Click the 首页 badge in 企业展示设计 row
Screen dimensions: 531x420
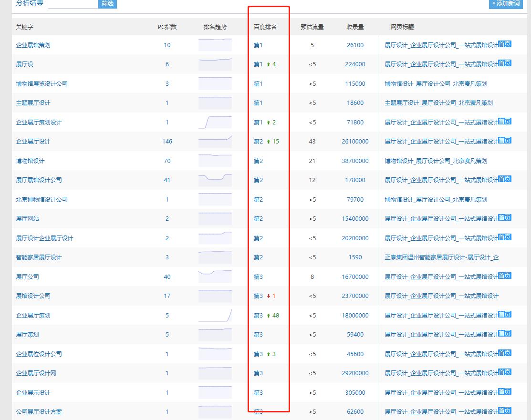click(x=505, y=391)
